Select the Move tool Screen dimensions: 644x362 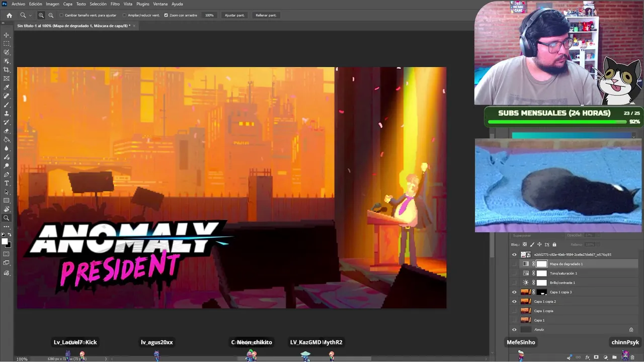click(x=7, y=35)
